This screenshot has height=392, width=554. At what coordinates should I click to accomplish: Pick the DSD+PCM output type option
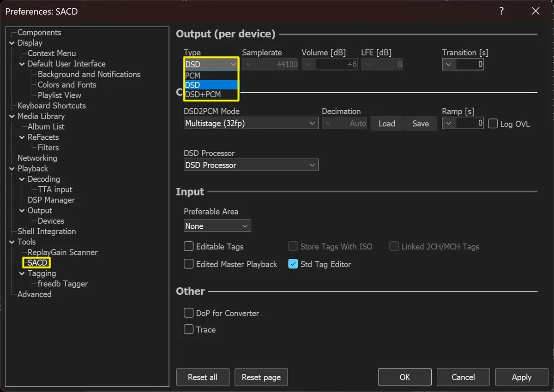pyautogui.click(x=211, y=94)
